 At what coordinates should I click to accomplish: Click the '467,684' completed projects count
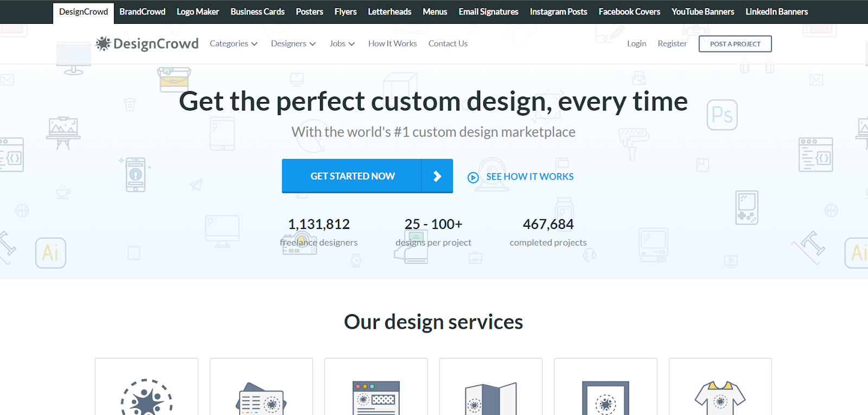pos(548,224)
